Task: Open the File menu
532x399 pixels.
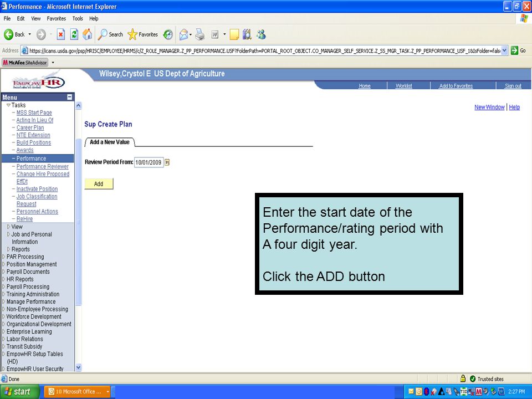Action: click(7, 18)
